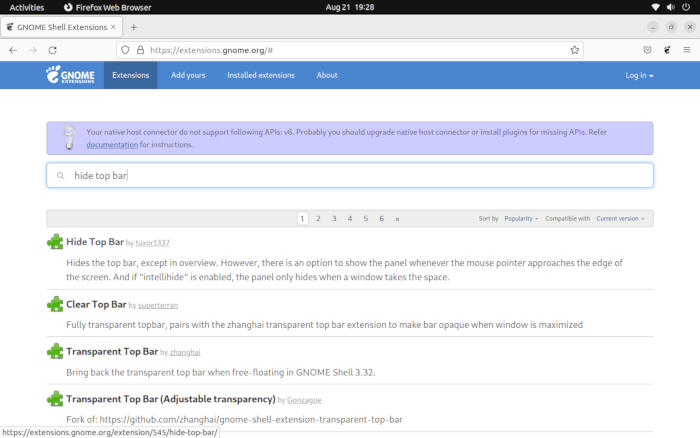Image resolution: width=700 pixels, height=438 pixels.
Task: Open the Current version compatibility dropdown
Action: [x=620, y=218]
